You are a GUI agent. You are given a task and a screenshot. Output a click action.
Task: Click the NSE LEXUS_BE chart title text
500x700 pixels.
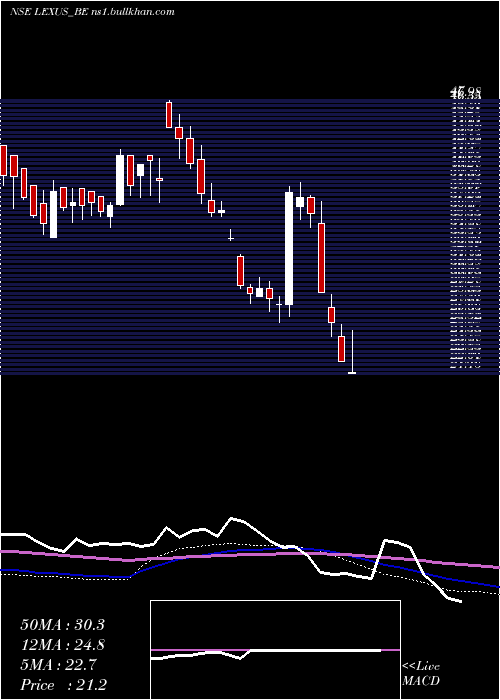(x=92, y=12)
